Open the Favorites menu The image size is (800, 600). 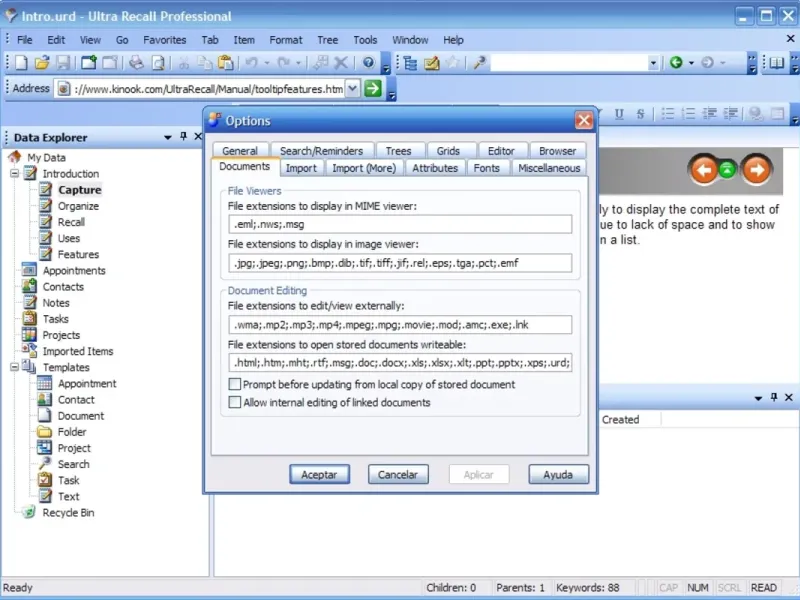click(x=164, y=40)
